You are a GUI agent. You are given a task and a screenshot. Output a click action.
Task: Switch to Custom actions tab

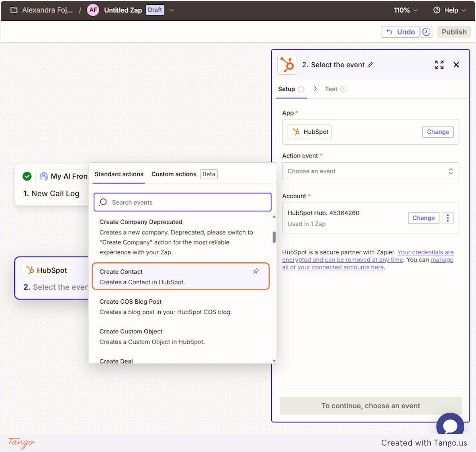tap(174, 174)
